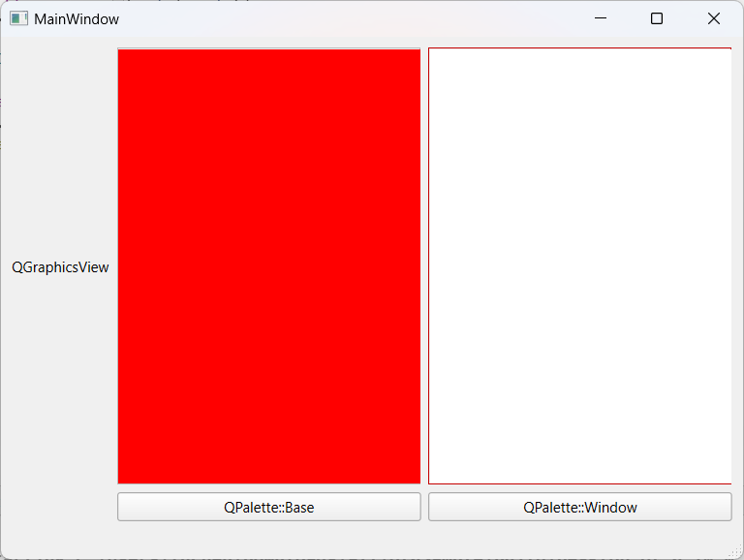
Task: Click inside the red graphics view
Action: coord(269,265)
